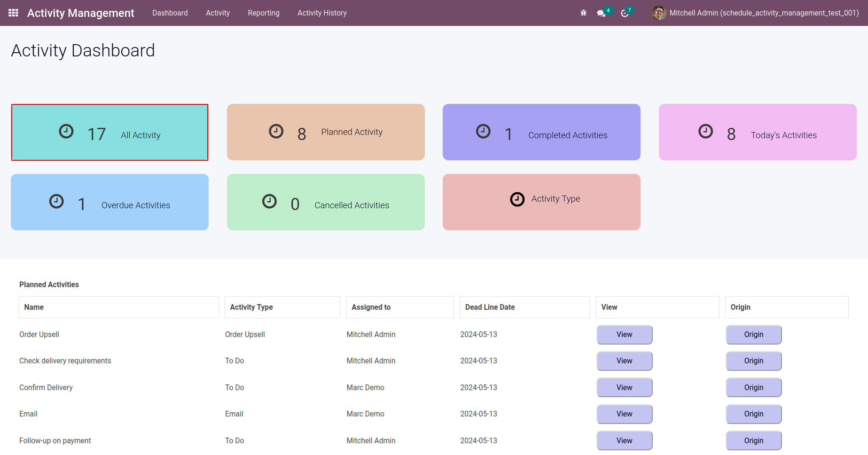Click the Origin column header
Viewport: 868px width, 455px height.
click(787, 307)
